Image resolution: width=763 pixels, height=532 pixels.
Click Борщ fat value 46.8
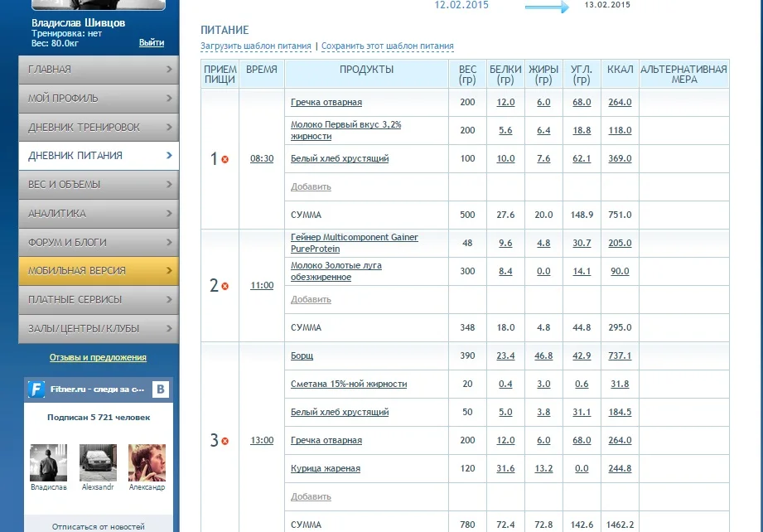(543, 355)
